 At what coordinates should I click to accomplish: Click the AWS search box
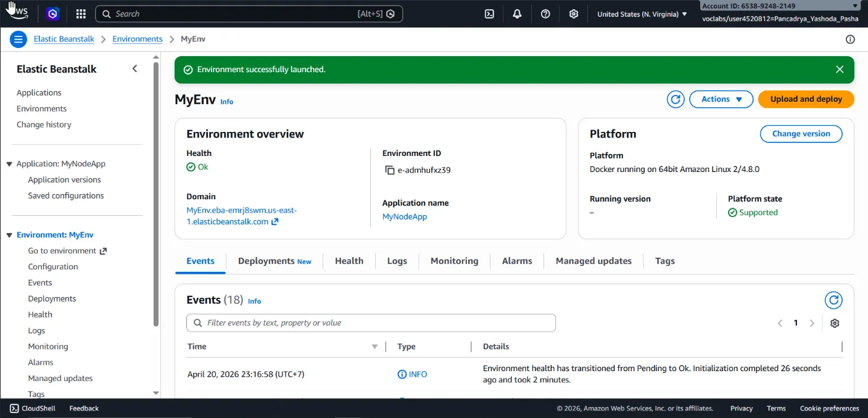tap(249, 14)
